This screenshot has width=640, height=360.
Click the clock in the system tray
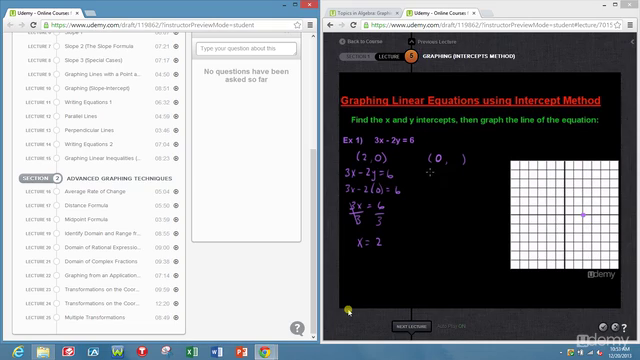tap(620, 352)
